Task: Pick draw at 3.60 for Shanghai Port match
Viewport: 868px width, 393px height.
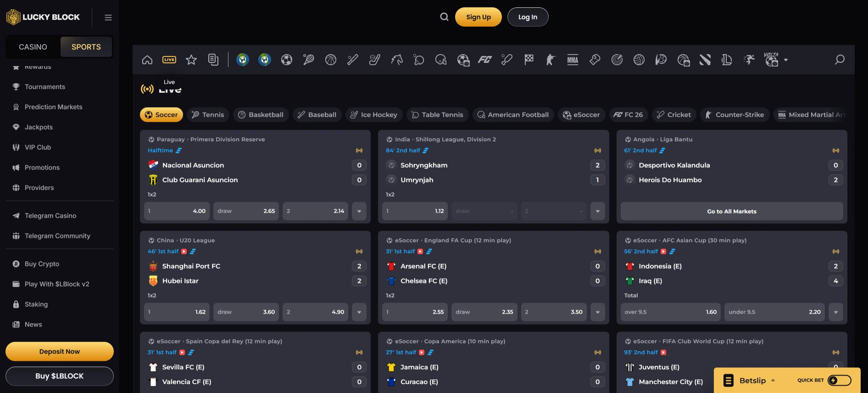Action: coord(246,312)
